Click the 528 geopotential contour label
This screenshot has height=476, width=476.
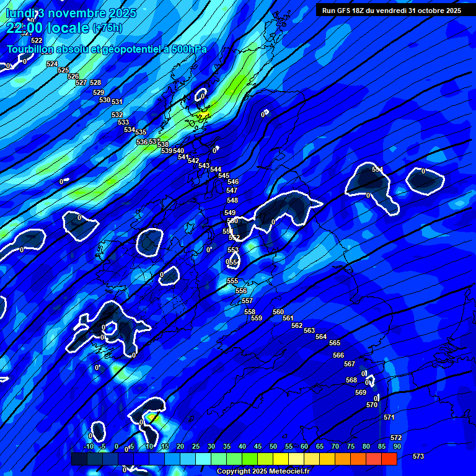[95, 82]
